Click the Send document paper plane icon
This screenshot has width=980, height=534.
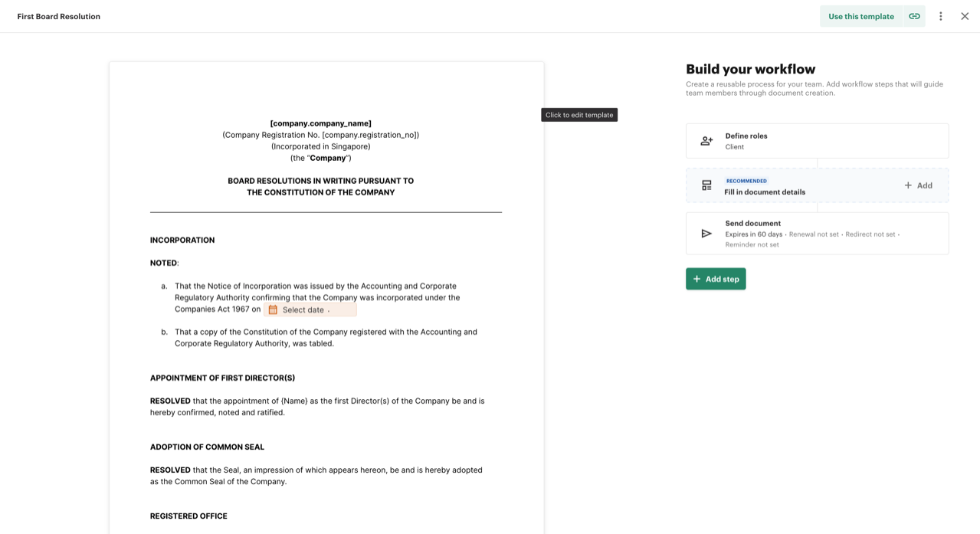[706, 234]
